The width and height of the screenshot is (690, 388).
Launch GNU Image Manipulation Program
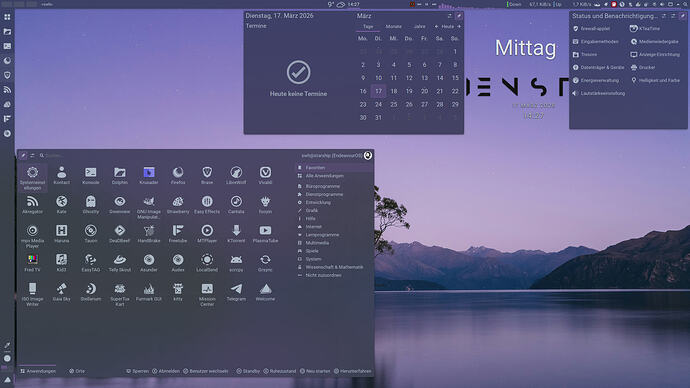tap(149, 207)
